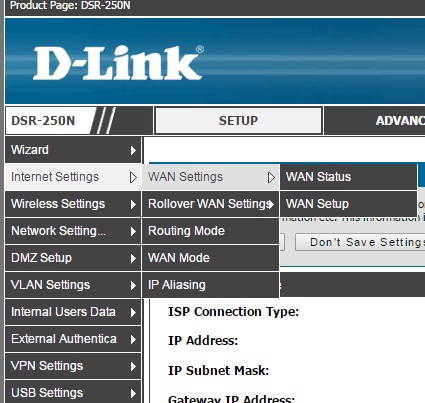Expand the DMZ Setup arrow

point(133,258)
